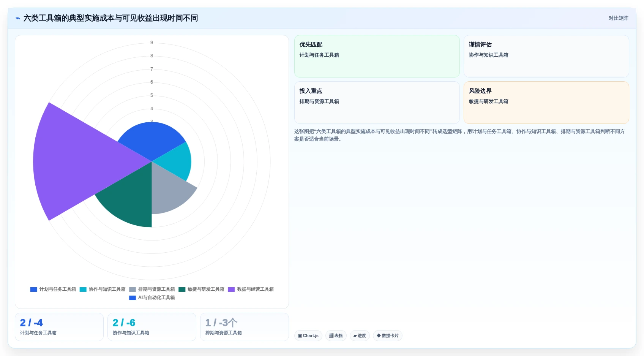Click the 进度 tag
Viewport: 644px width, 356px height.
[360, 336]
